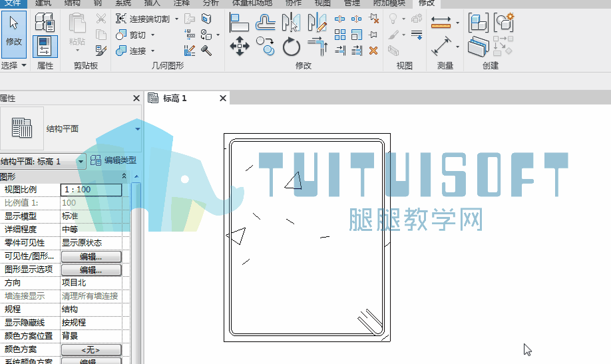Click 编辑 button for 图形显示选项
This screenshot has height=364, width=611.
[91, 270]
